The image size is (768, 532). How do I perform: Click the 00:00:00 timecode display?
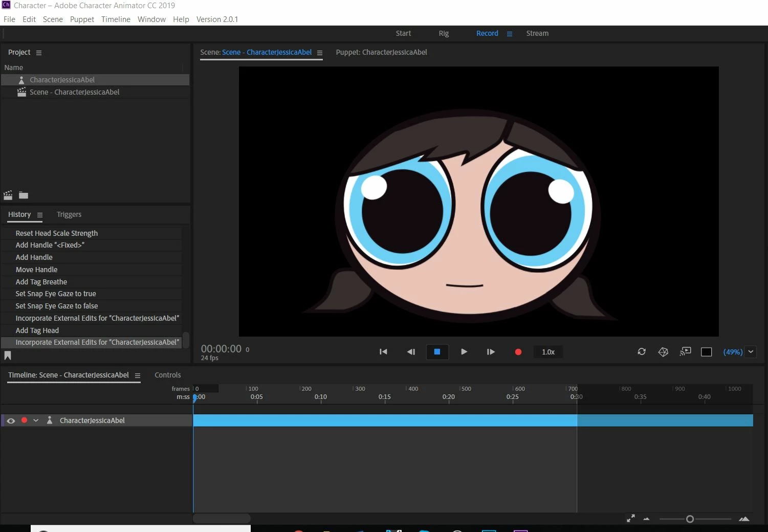tap(221, 349)
